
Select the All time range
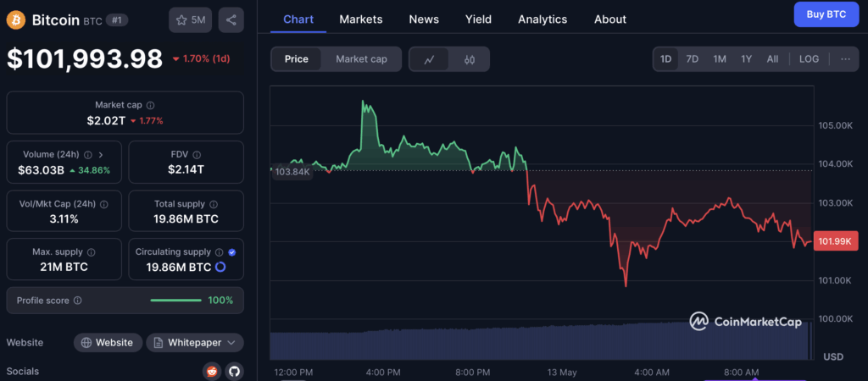(773, 59)
